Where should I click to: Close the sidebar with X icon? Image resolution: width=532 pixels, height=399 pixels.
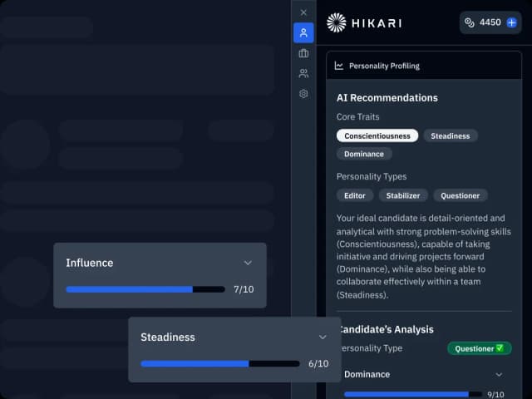(303, 12)
